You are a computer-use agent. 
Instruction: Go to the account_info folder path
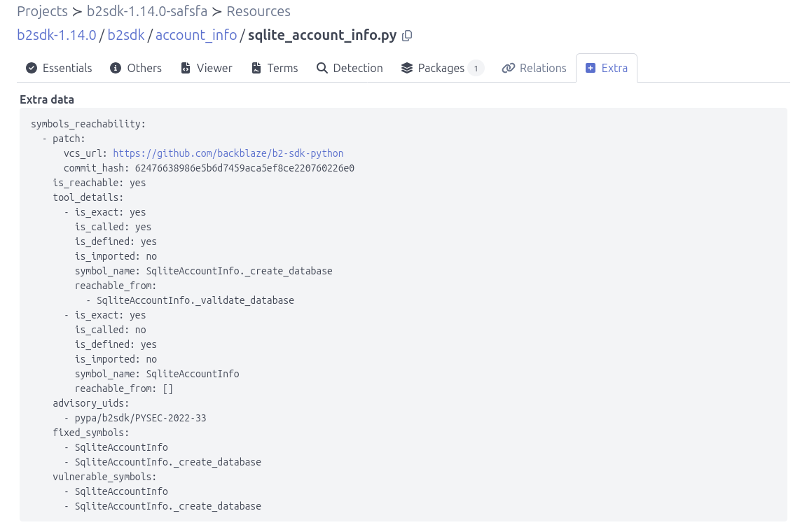[x=196, y=35]
